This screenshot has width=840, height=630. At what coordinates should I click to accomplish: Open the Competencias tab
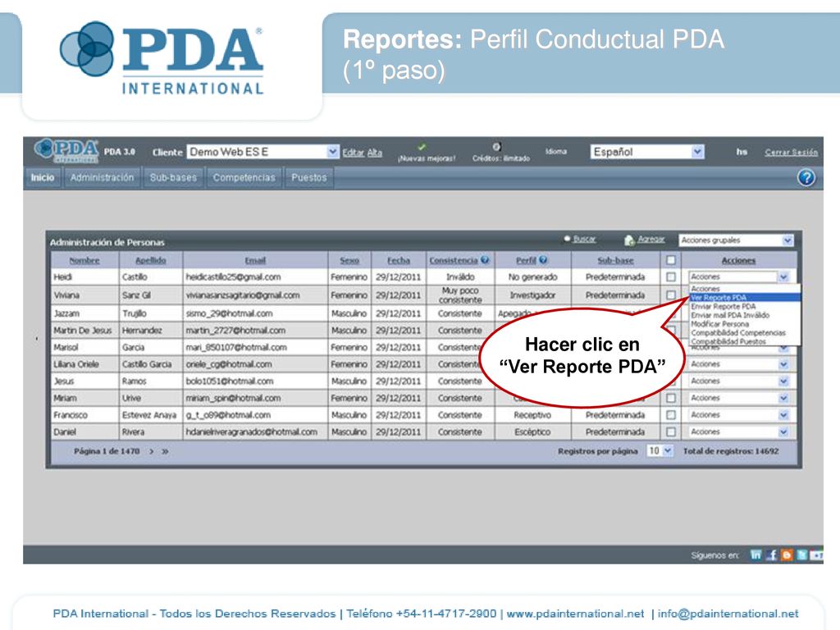click(x=244, y=178)
